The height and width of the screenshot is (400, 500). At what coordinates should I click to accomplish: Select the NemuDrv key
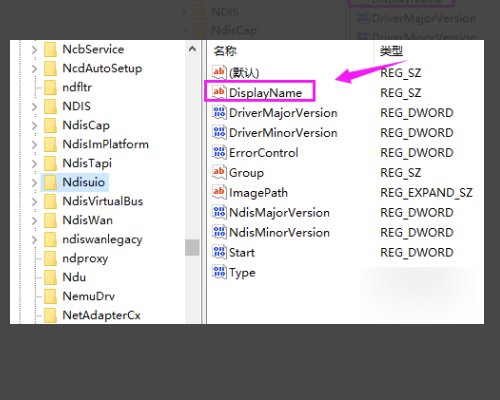[x=88, y=296]
